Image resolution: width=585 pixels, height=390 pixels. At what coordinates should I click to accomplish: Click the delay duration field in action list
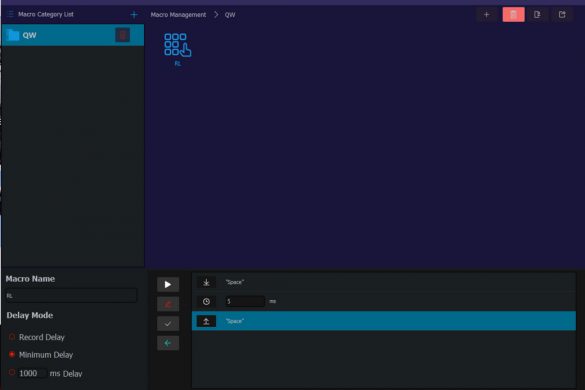[x=245, y=301]
